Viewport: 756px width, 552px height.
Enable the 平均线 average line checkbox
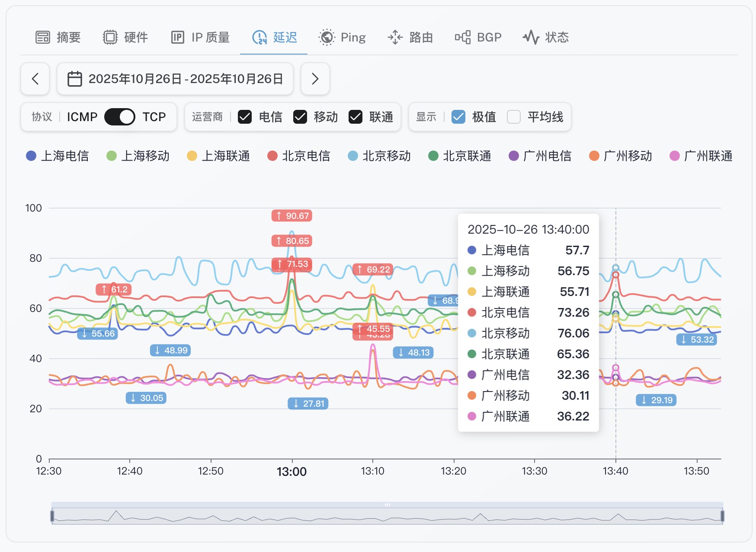[513, 117]
